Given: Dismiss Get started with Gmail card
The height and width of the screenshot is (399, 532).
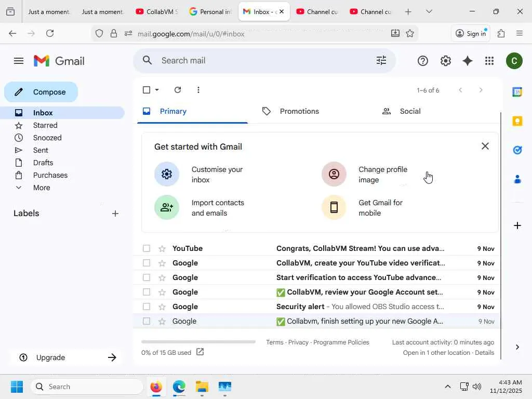Looking at the screenshot, I should click(x=485, y=146).
